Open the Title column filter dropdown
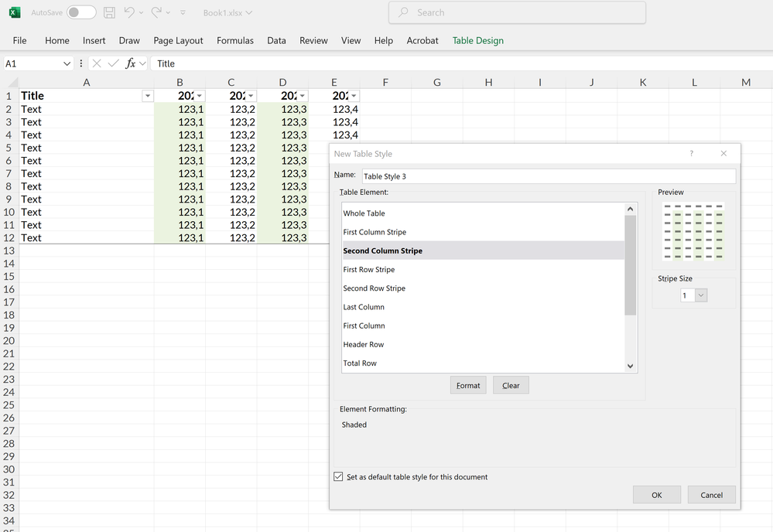773x532 pixels. coord(147,96)
